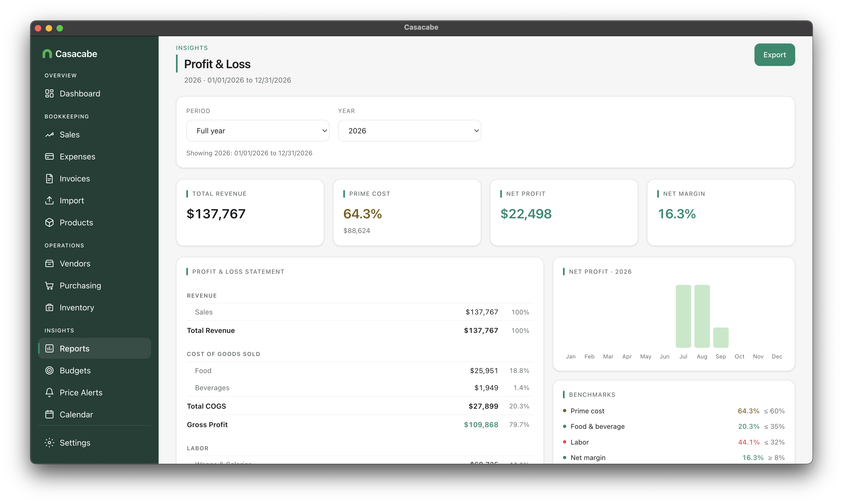This screenshot has height=504, width=843.
Task: Click the Purchasing cart icon
Action: [49, 286]
